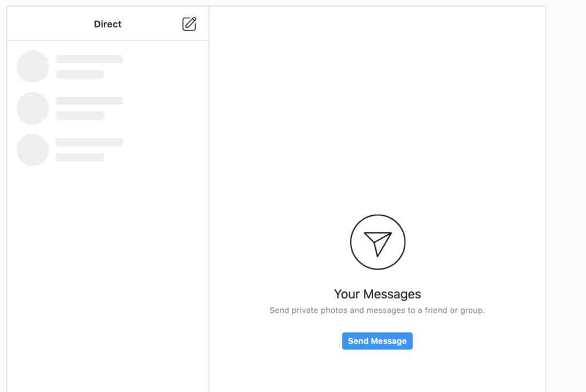Image resolution: width=586 pixels, height=392 pixels.
Task: Select the third loading avatar placeholder
Action: coord(33,149)
